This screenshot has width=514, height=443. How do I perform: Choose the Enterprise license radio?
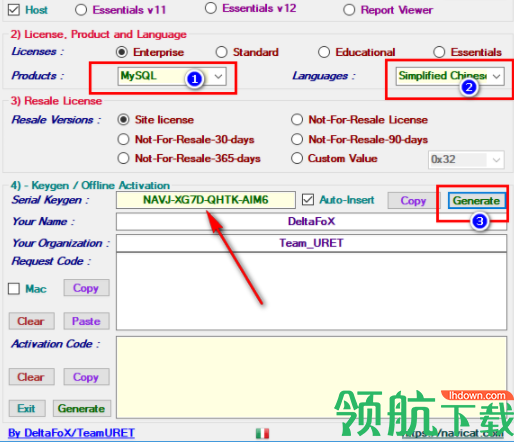[122, 52]
